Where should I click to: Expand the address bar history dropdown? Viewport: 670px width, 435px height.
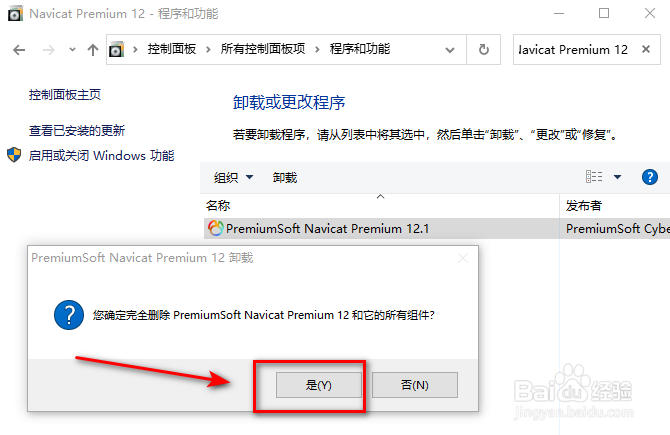(450, 50)
